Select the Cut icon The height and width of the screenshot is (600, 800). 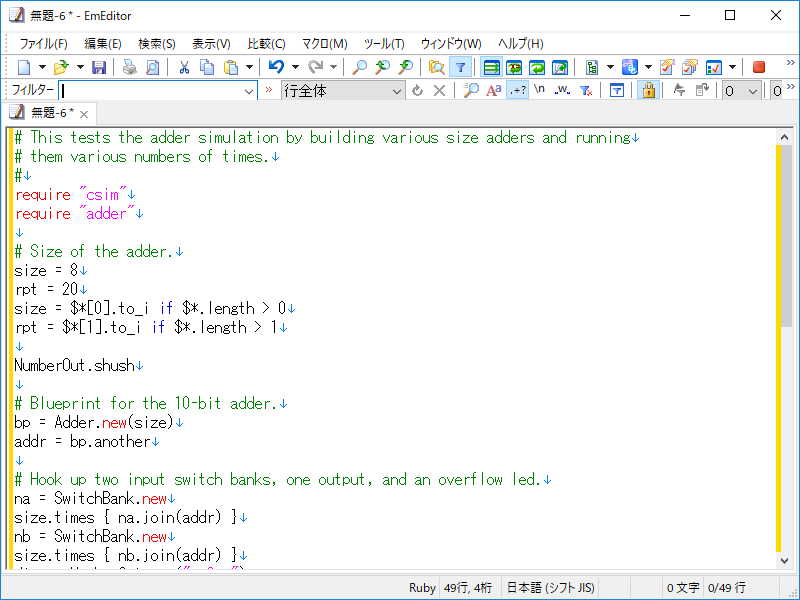(x=185, y=66)
